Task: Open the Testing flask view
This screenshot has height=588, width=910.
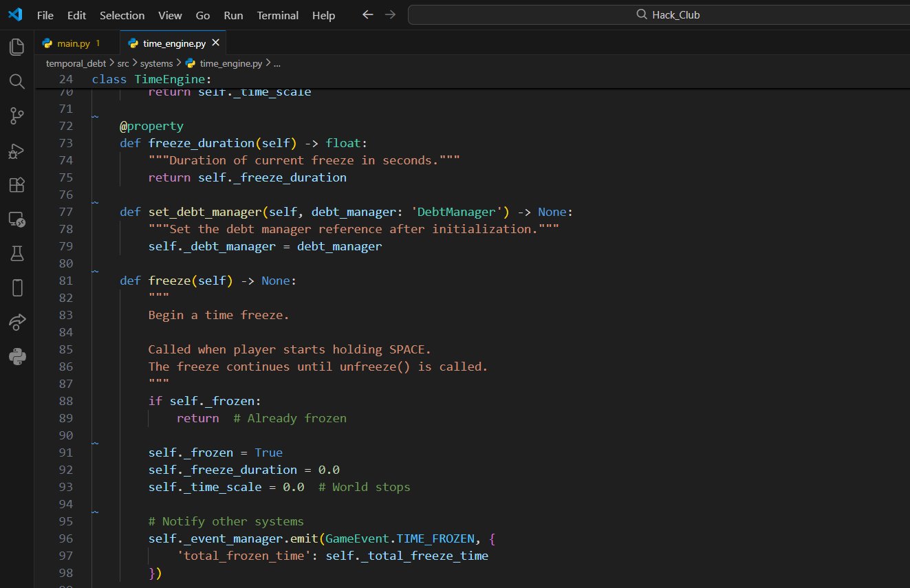Action: tap(17, 254)
